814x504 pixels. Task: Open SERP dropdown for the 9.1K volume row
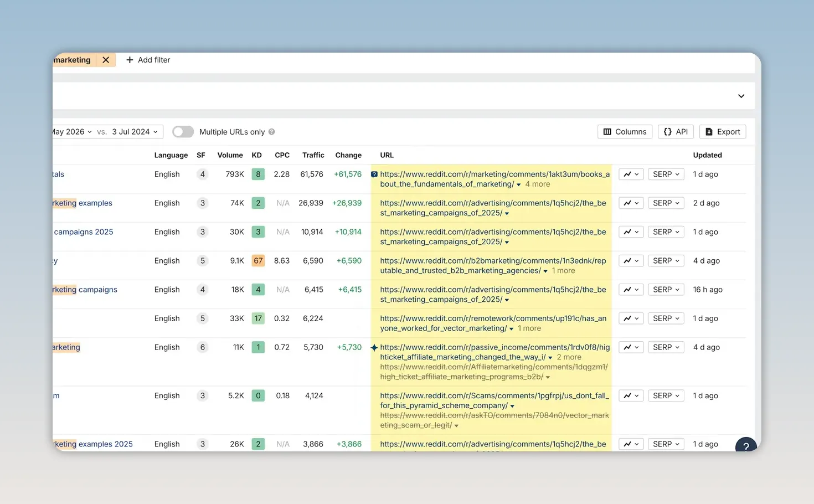point(666,261)
